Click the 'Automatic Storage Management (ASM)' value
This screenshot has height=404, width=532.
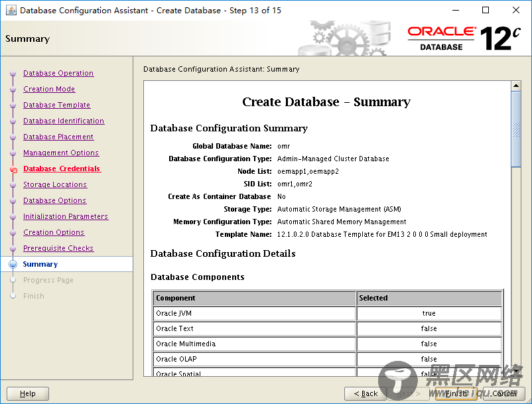tap(339, 209)
